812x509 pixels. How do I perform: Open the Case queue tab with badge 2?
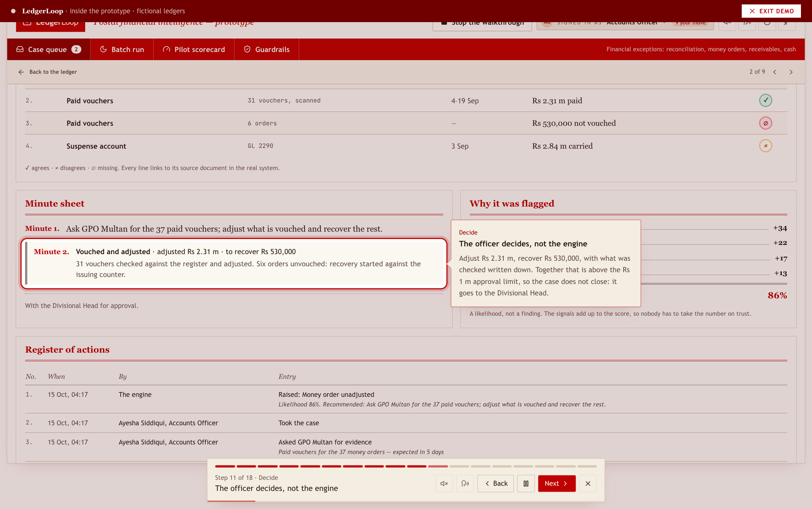[x=49, y=49]
